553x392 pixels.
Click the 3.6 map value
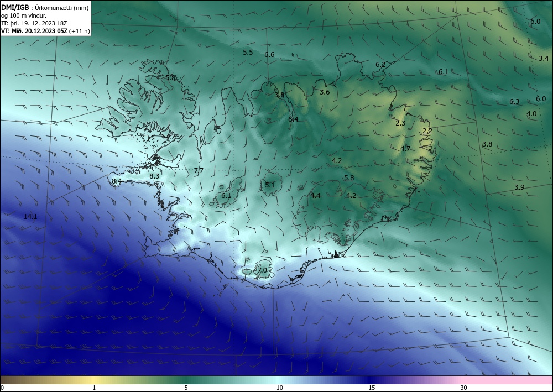[x=325, y=92]
